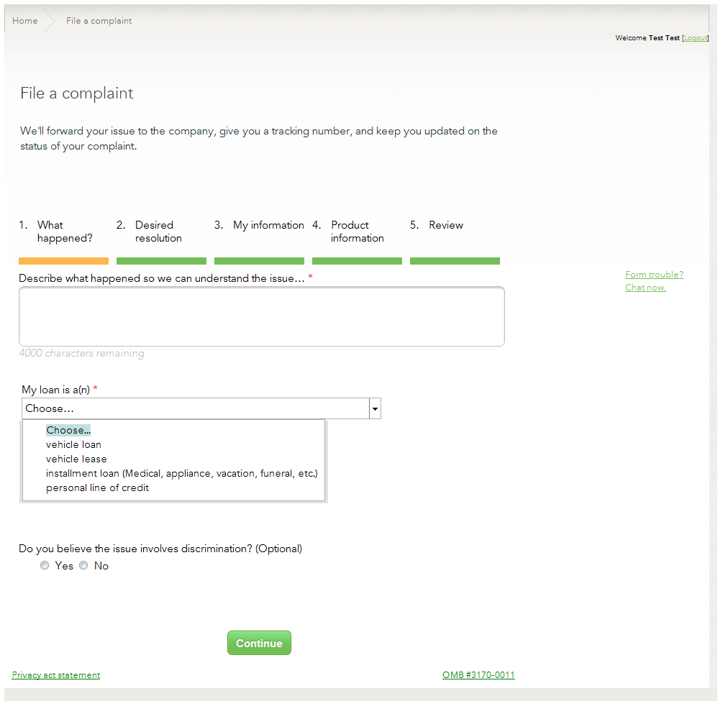
Task: Open the Privacy act statement link
Action: [56, 675]
